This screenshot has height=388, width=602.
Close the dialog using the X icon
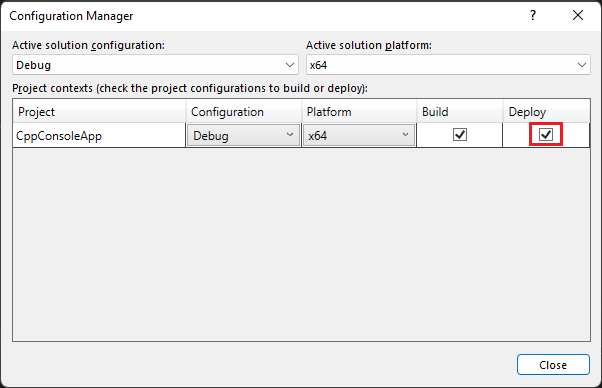tap(577, 15)
